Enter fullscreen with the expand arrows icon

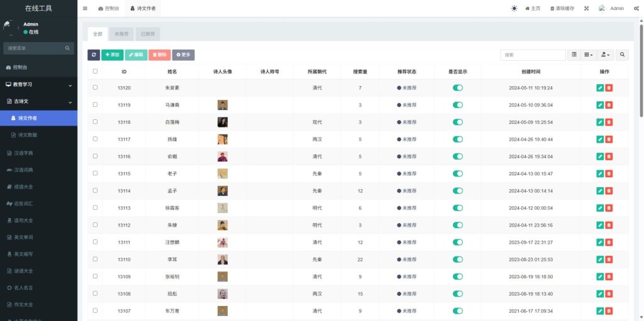pyautogui.click(x=586, y=9)
